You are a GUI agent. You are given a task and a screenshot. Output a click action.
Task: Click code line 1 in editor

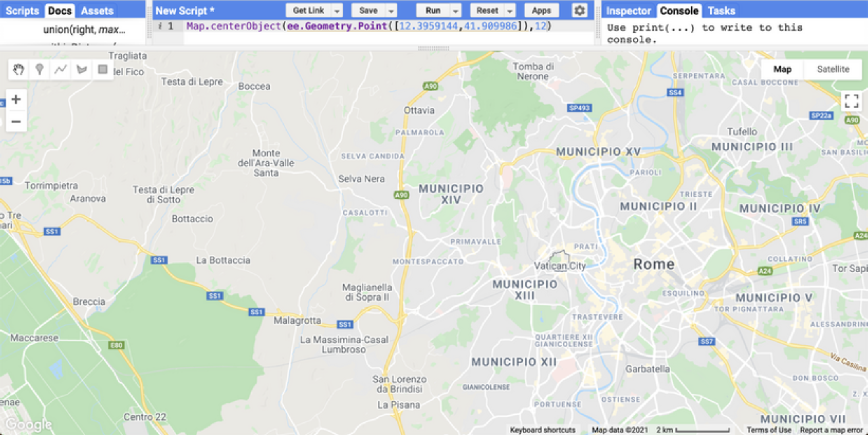(369, 26)
